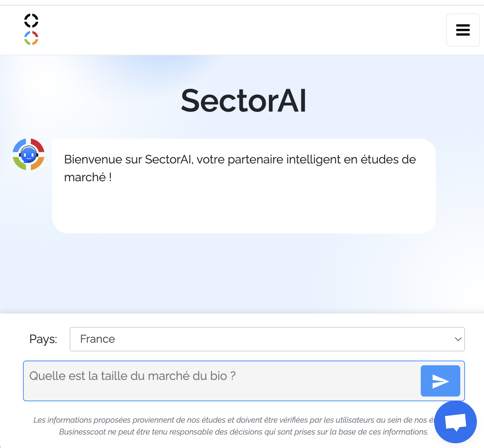Focus the question field about marché du bio
Screen dimensions: 484x448
coord(221,381)
